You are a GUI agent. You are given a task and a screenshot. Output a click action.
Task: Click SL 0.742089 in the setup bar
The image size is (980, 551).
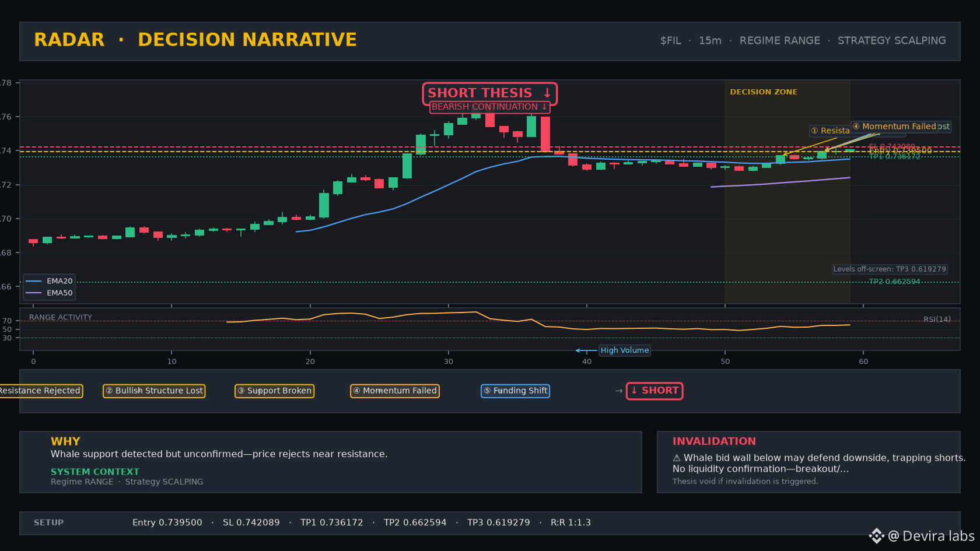click(x=251, y=522)
